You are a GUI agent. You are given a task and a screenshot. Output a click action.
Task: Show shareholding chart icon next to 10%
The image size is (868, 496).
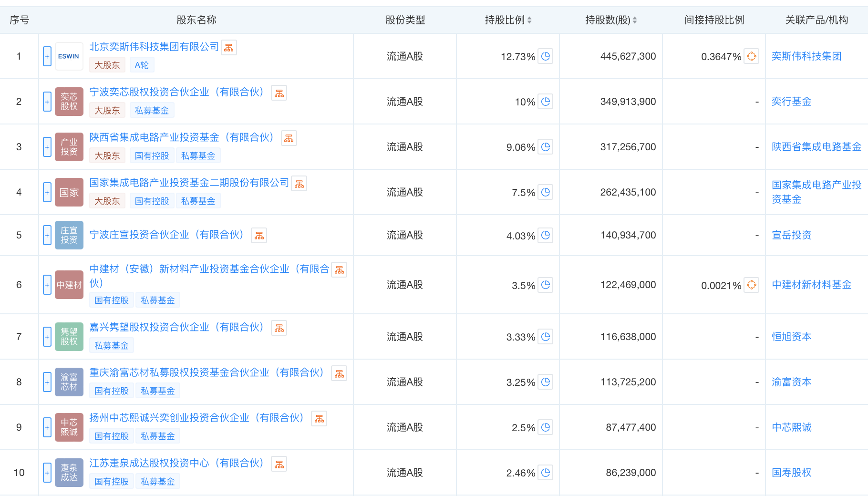point(546,102)
